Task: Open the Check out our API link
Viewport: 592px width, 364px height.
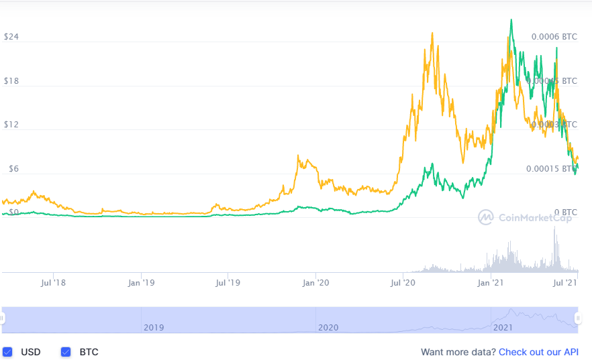Action: point(538,352)
